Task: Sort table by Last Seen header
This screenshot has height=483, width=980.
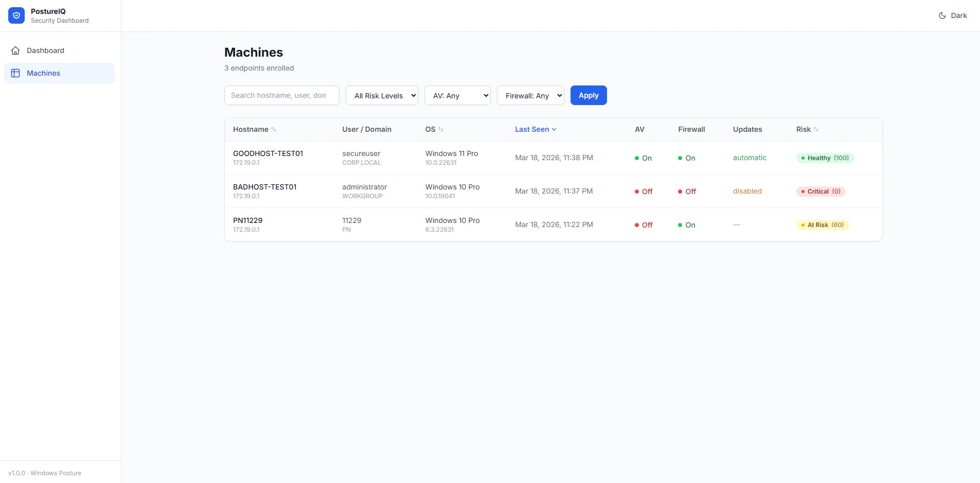Action: [536, 129]
